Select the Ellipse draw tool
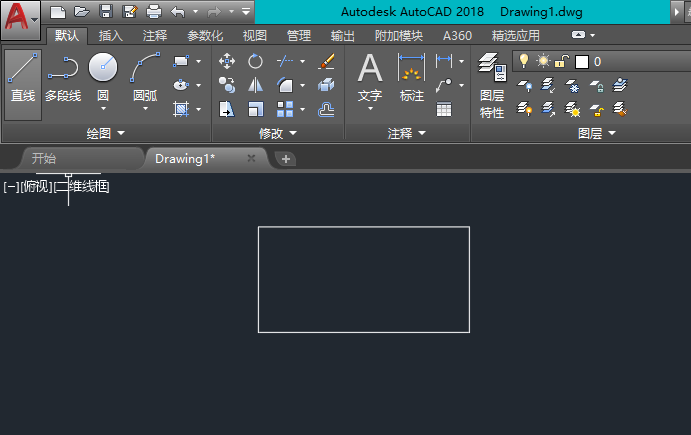 pos(181,85)
